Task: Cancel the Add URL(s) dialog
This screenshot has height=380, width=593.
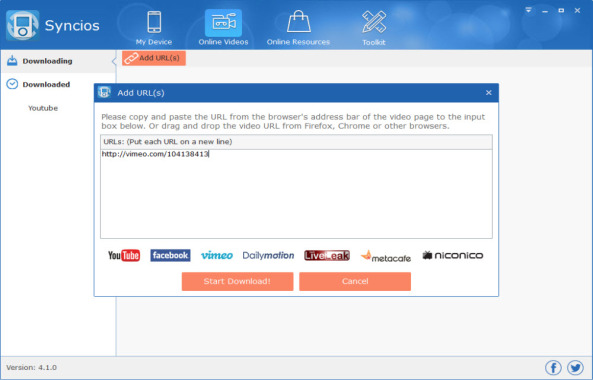Action: coord(355,281)
